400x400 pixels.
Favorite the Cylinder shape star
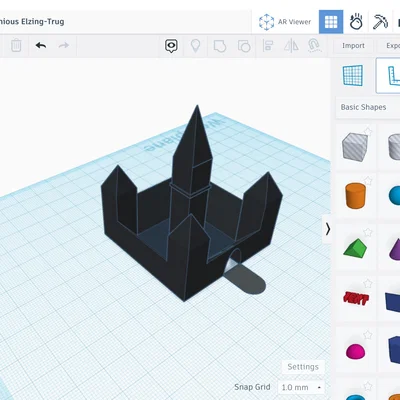tap(368, 181)
